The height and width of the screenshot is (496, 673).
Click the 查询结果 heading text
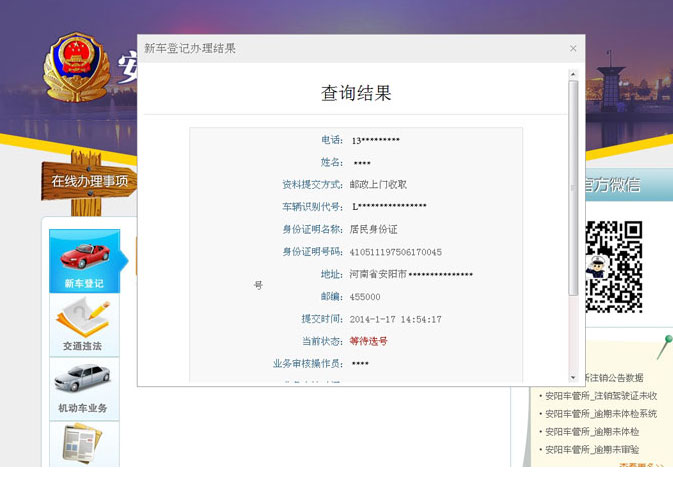coord(356,93)
